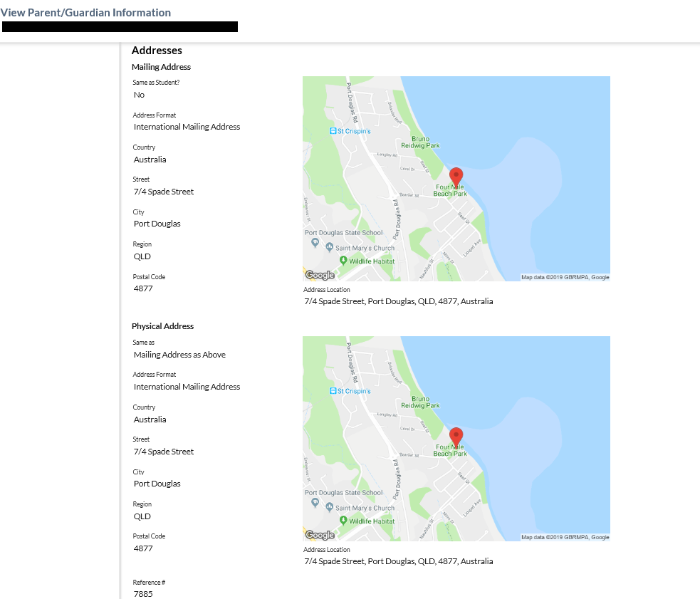Image resolution: width=700 pixels, height=599 pixels.
Task: Select Bruno Reidwig Park label in the Mailing Address map
Action: (420, 142)
